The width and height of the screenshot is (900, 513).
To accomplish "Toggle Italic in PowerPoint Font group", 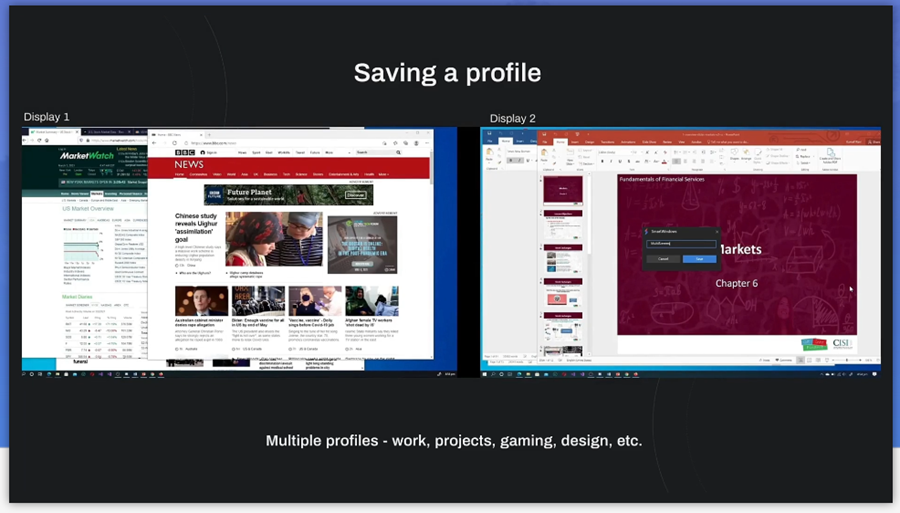I will tap(611, 161).
